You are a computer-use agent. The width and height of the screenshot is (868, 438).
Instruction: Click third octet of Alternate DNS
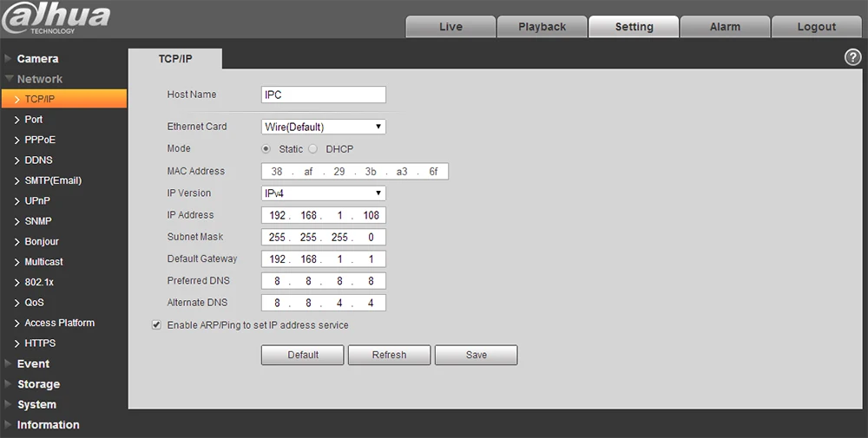pos(339,303)
